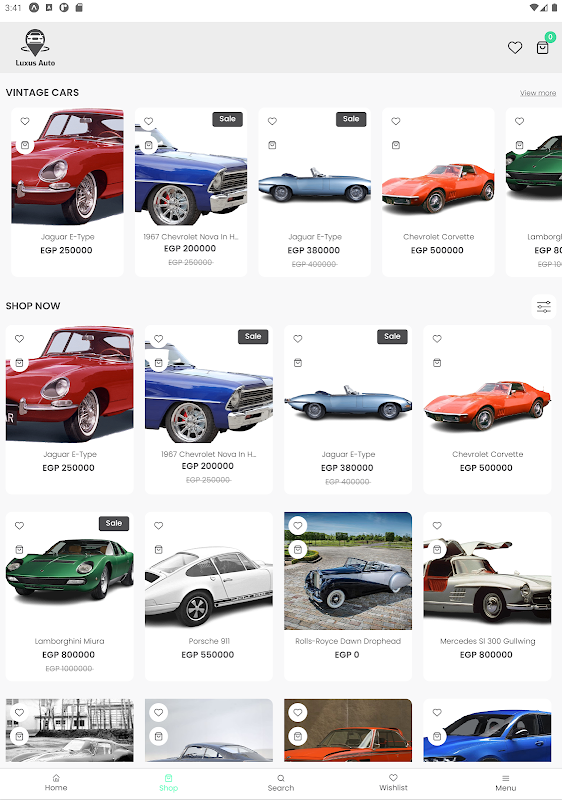Screen dimensions: 562x800
Task: Toggle wishlist heart on Porsche 911
Action: click(x=159, y=526)
